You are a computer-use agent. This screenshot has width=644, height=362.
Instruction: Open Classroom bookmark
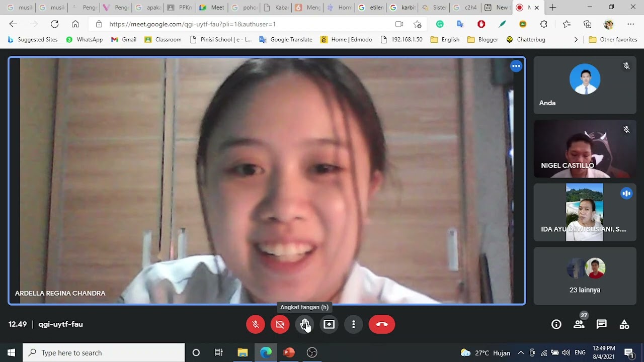pos(163,39)
